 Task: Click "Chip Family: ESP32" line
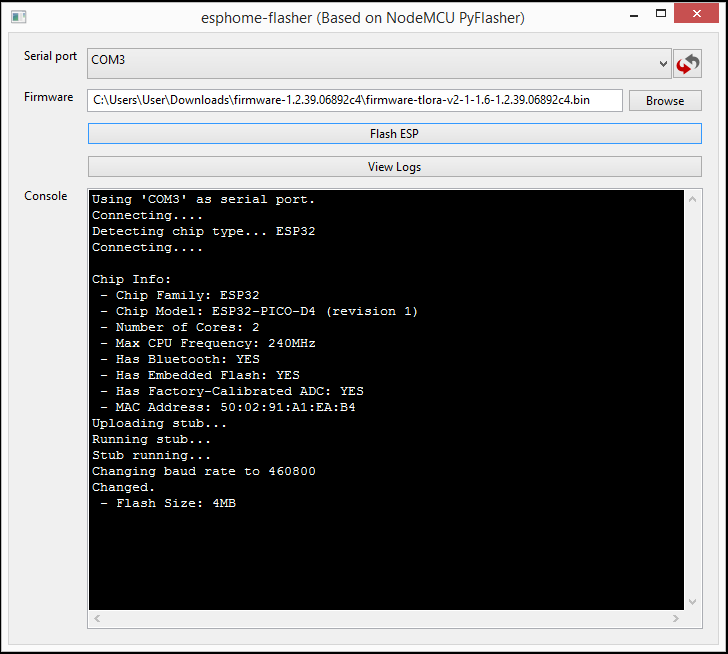[x=180, y=295]
